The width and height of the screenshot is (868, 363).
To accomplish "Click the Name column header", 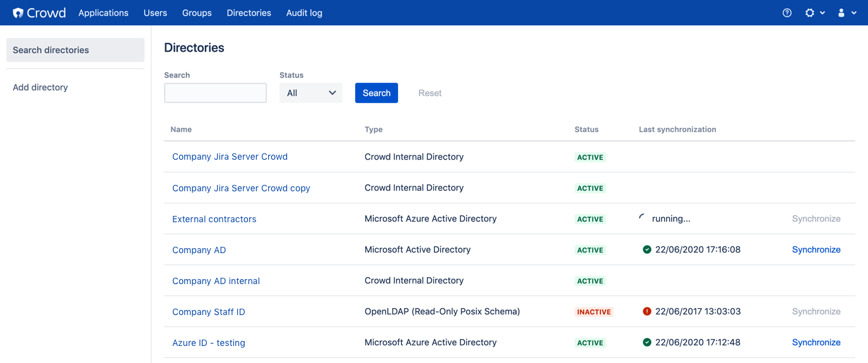I will [181, 129].
